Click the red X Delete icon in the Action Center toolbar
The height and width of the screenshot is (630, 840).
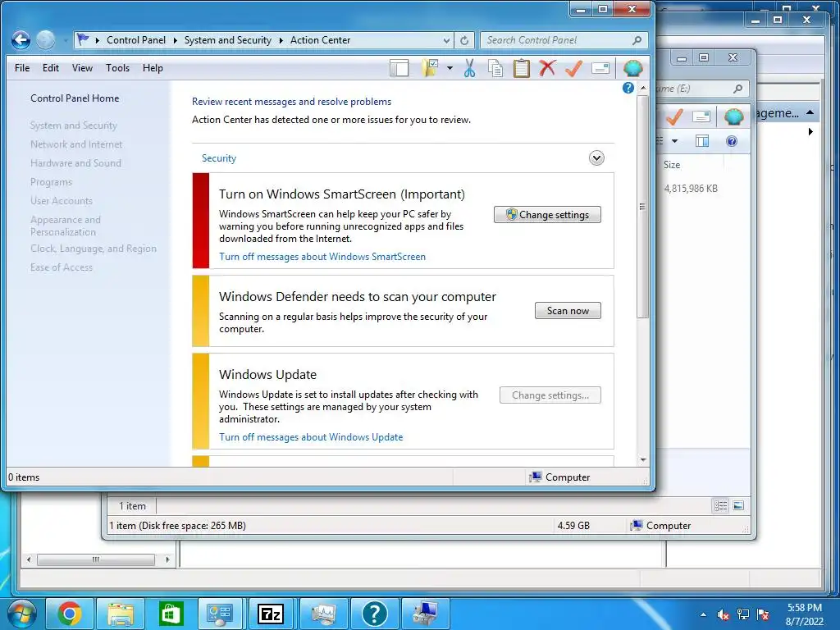pyautogui.click(x=547, y=68)
